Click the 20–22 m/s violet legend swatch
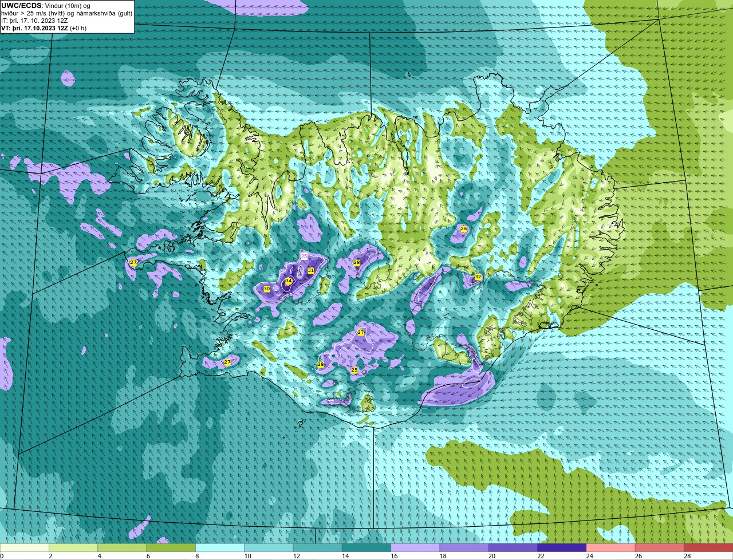Image resolution: width=733 pixels, height=560 pixels. coord(513,548)
